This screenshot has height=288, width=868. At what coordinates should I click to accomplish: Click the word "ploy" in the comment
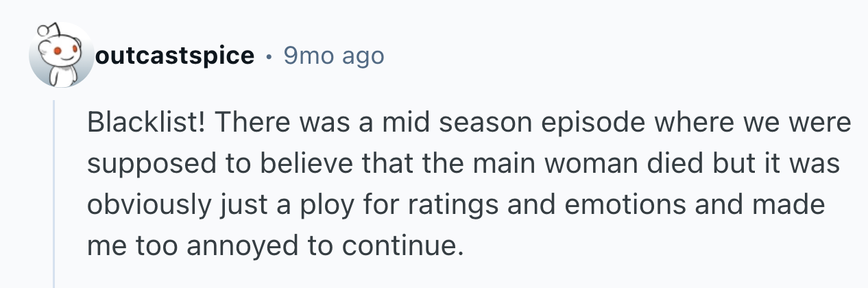(x=319, y=205)
